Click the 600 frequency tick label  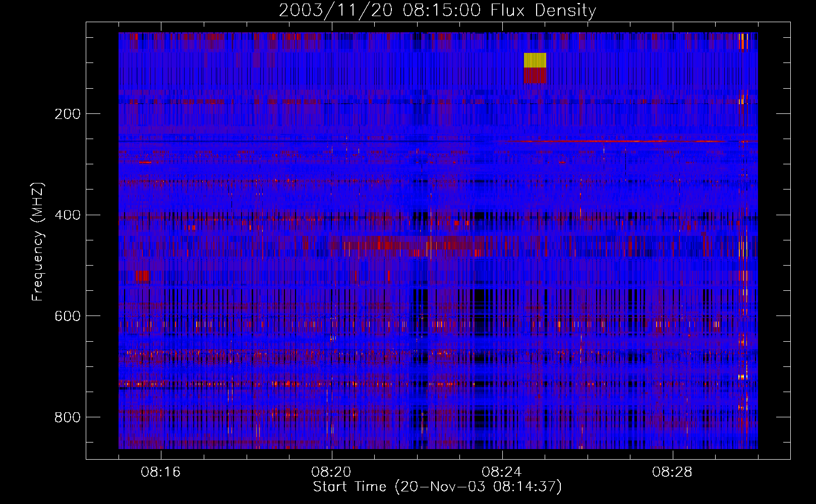[x=68, y=316]
